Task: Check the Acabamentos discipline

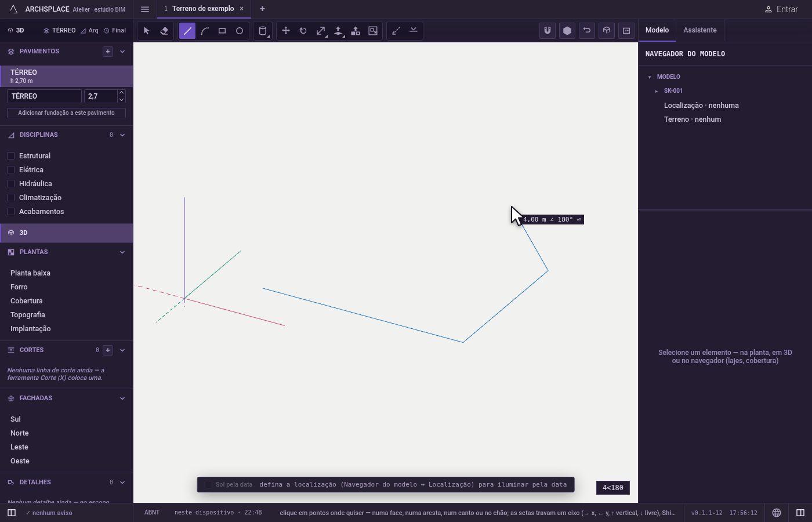Action: point(10,212)
